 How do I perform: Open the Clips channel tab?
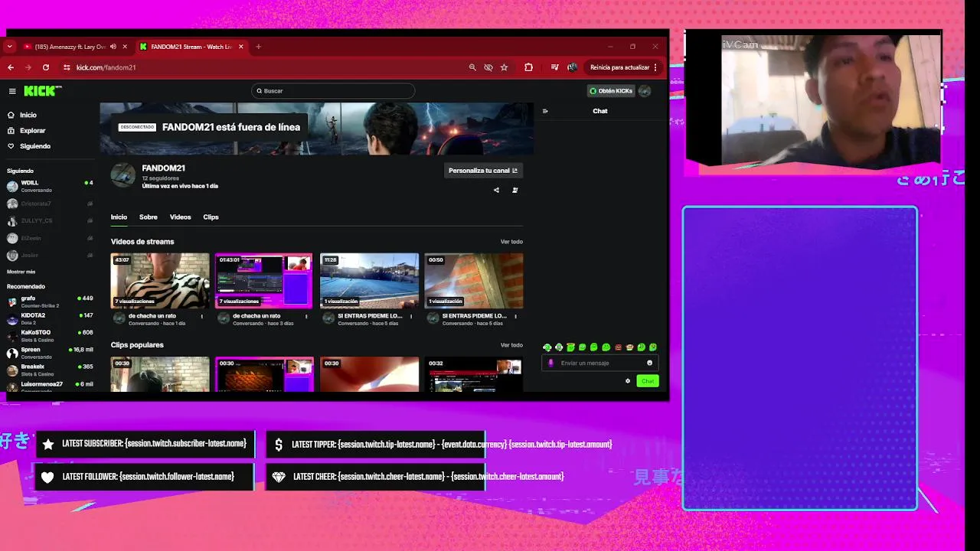click(211, 217)
